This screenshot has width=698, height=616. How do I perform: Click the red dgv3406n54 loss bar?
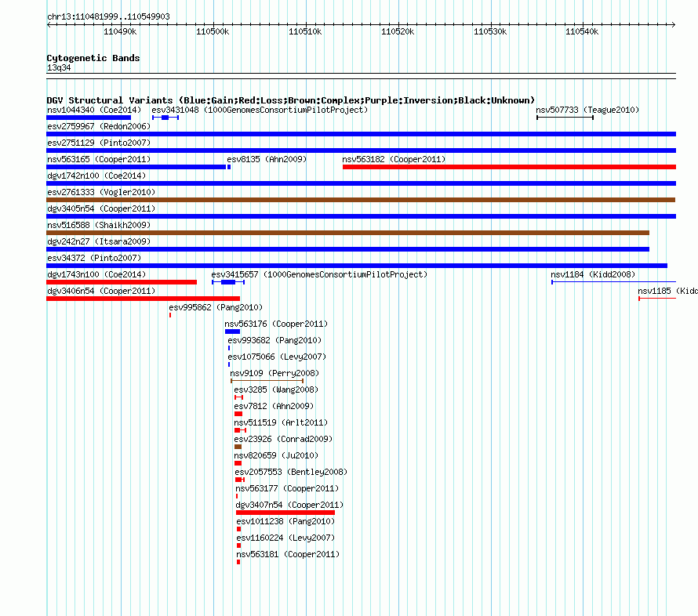pyautogui.click(x=143, y=299)
